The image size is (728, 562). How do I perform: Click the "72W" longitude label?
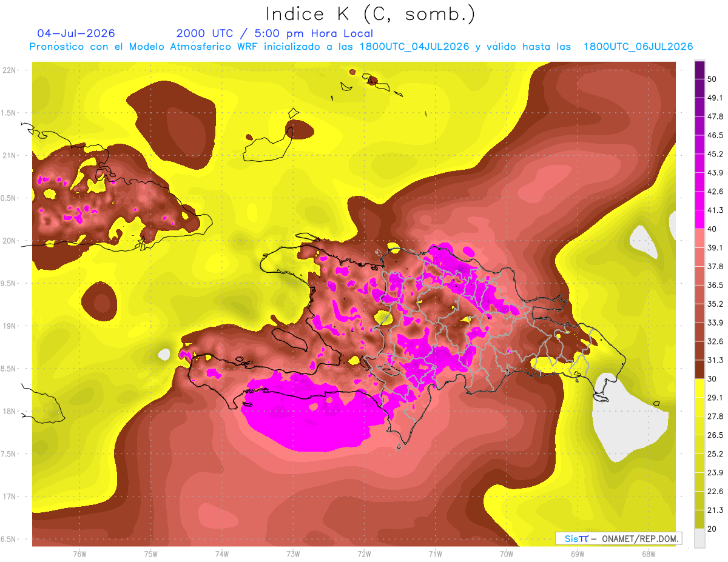[364, 554]
